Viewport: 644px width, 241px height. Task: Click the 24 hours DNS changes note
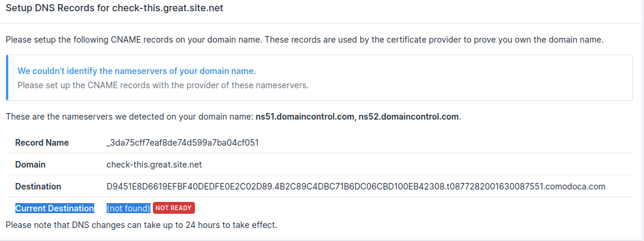coord(141,225)
